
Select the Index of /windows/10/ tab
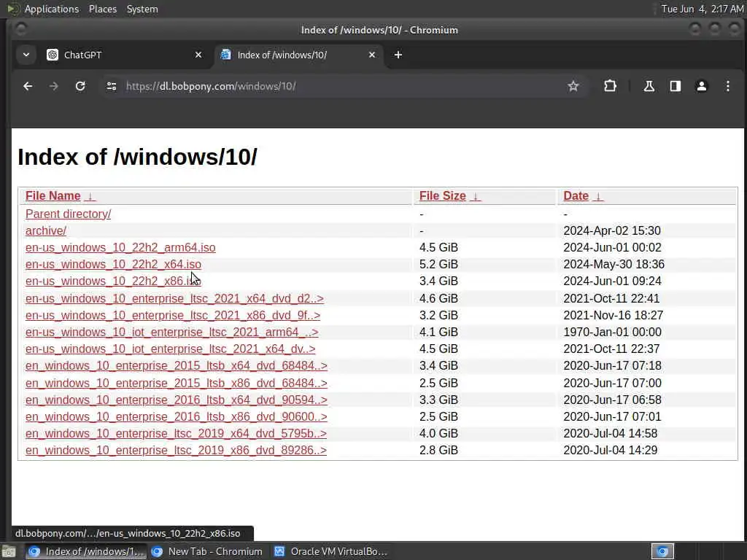coord(299,55)
